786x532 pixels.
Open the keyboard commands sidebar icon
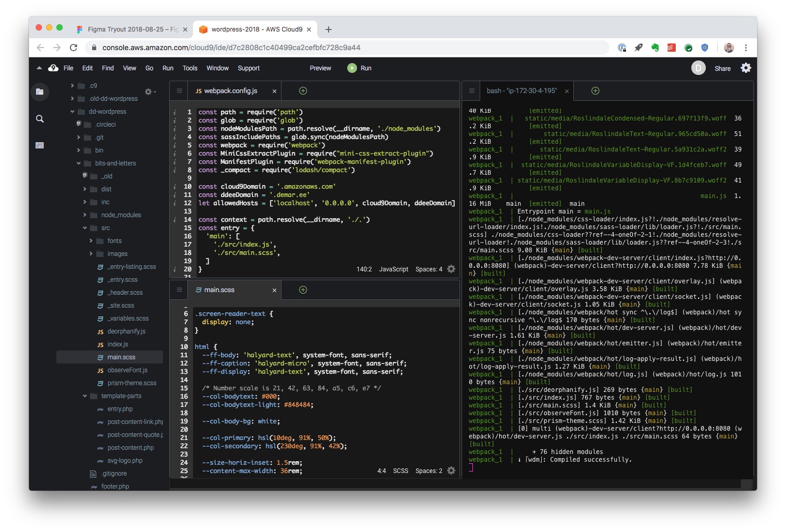(x=40, y=145)
